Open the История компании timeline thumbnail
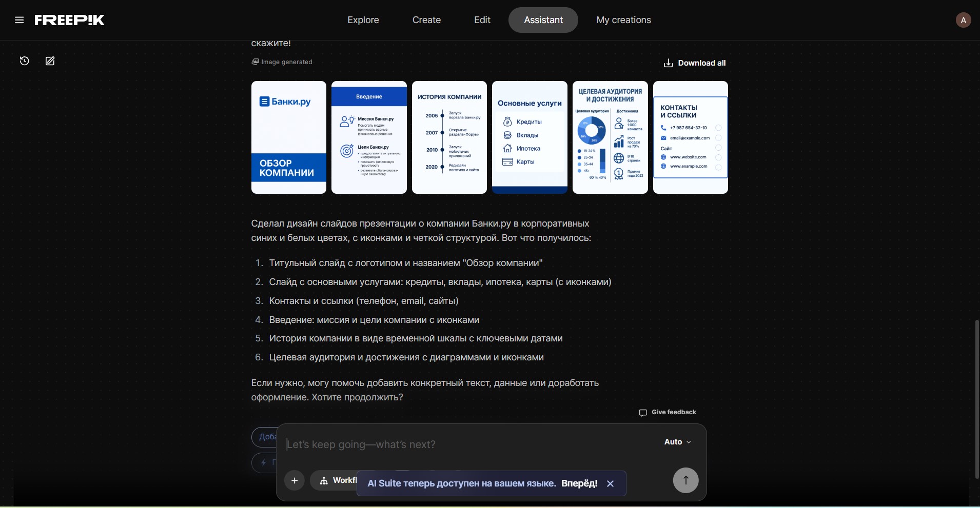 (449, 137)
